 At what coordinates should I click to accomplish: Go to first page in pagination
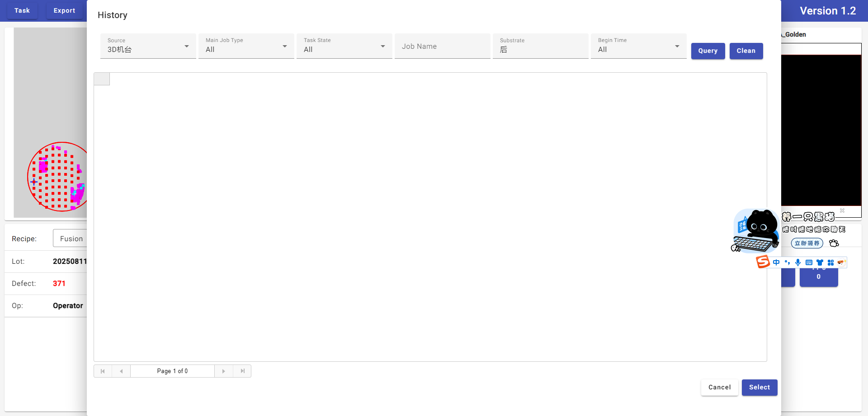(103, 371)
